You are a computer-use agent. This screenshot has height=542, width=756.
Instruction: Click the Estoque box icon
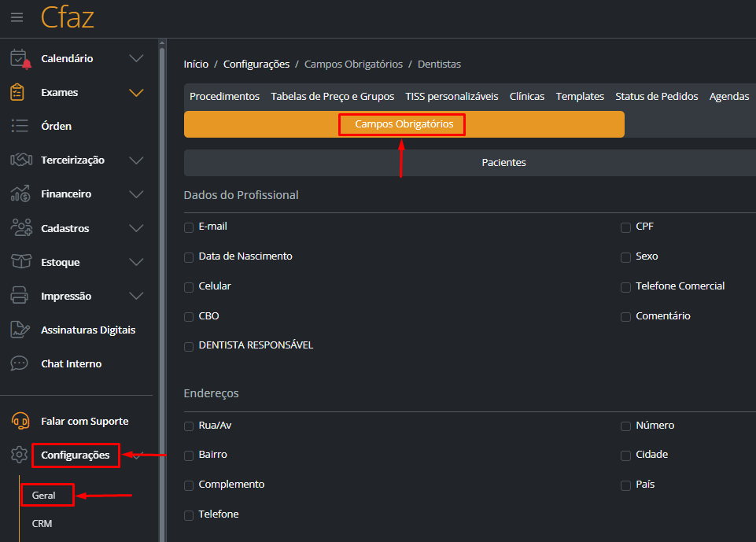pos(21,261)
